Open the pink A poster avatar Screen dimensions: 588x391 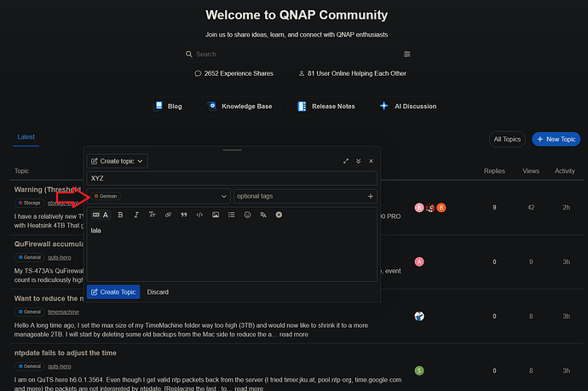click(419, 262)
